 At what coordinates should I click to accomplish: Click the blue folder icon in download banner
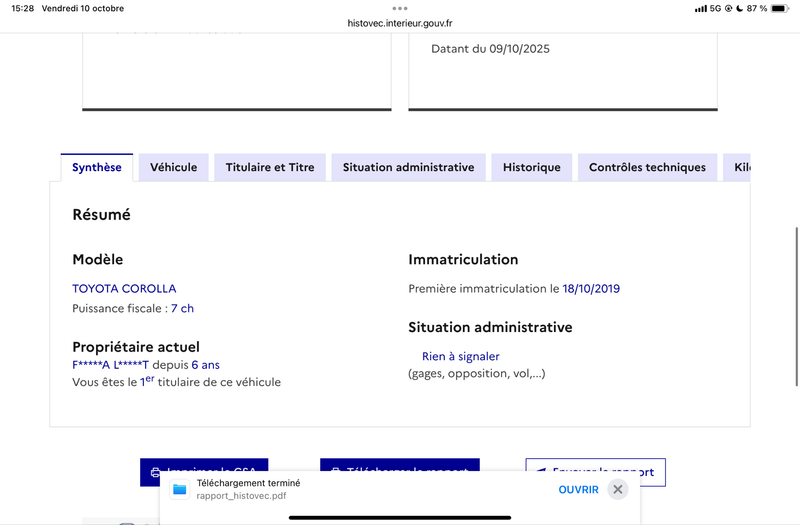[x=180, y=490]
